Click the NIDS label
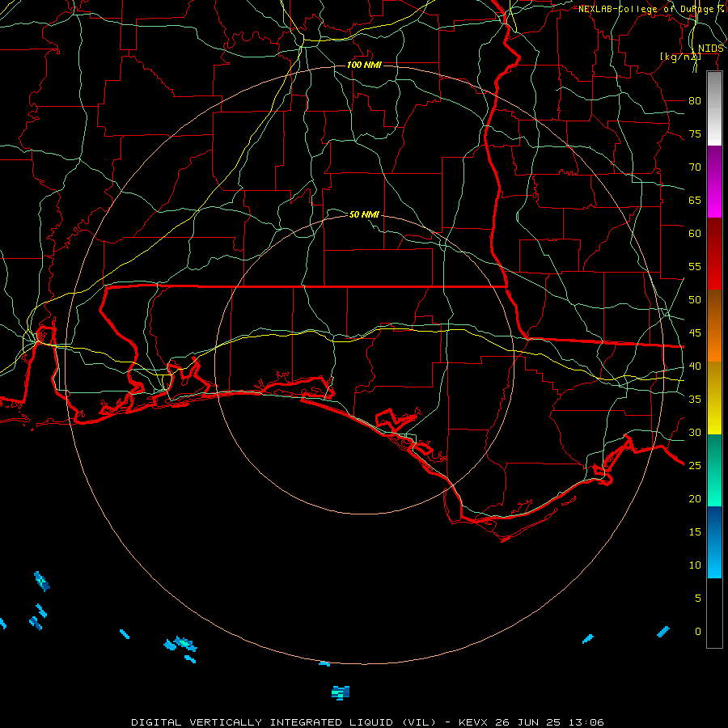This screenshot has height=728, width=728. pos(711,49)
